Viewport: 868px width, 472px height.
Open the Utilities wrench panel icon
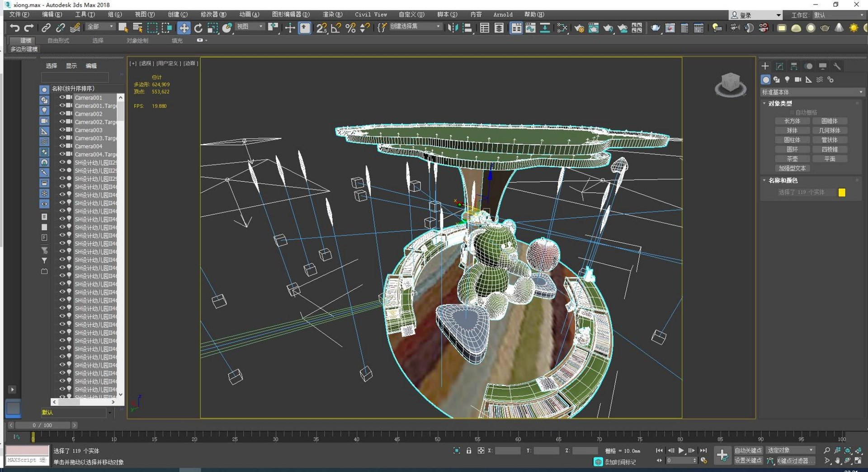tap(837, 66)
